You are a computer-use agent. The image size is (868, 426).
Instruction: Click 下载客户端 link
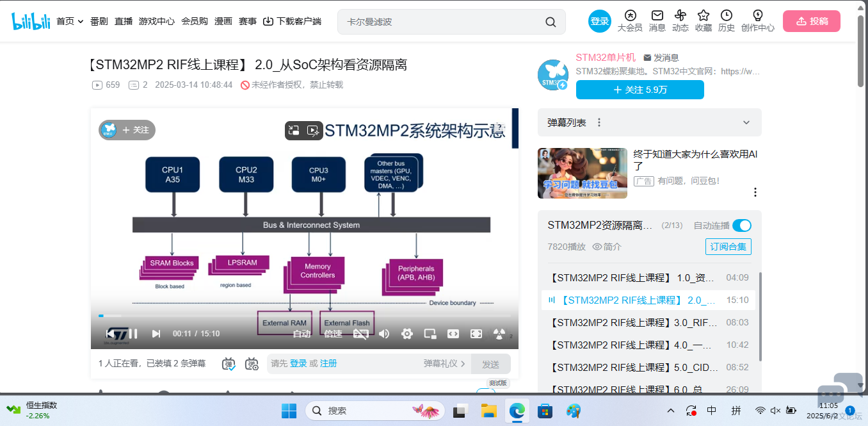coord(293,21)
